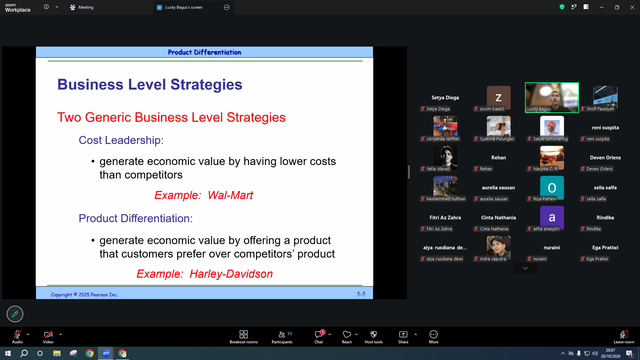This screenshot has width=640, height=360.
Task: Open the Participants list
Action: click(x=282, y=337)
